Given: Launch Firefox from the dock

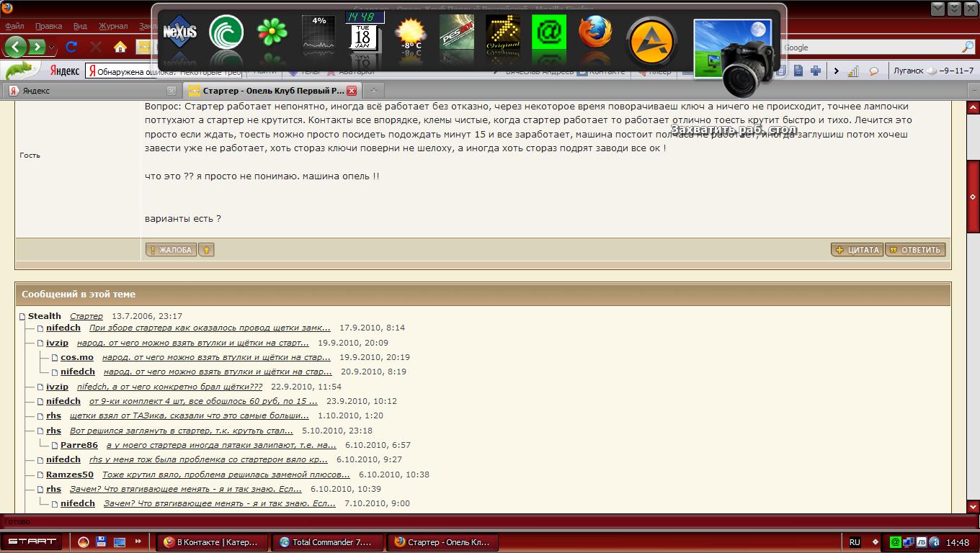Looking at the screenshot, I should pos(595,33).
